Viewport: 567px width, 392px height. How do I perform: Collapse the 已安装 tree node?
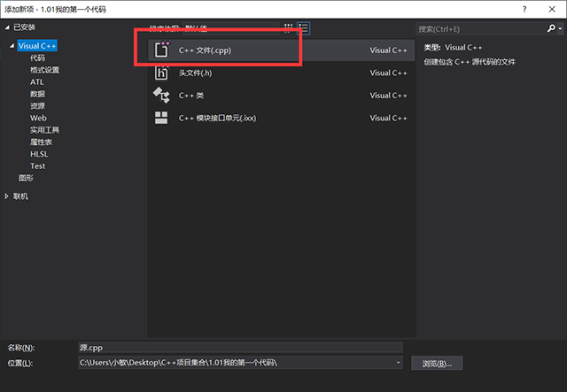7,27
